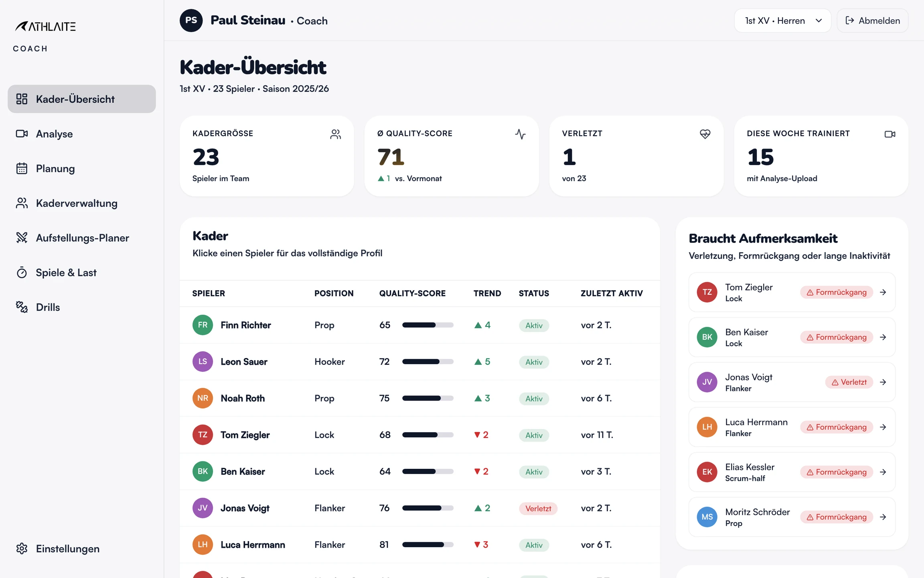Open Leon Sauer's player row

coord(420,362)
